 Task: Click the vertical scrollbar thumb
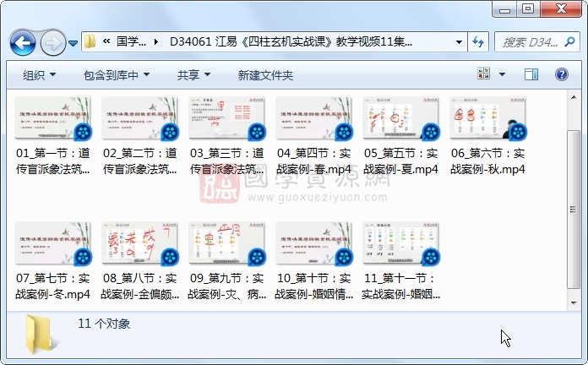(x=574, y=210)
